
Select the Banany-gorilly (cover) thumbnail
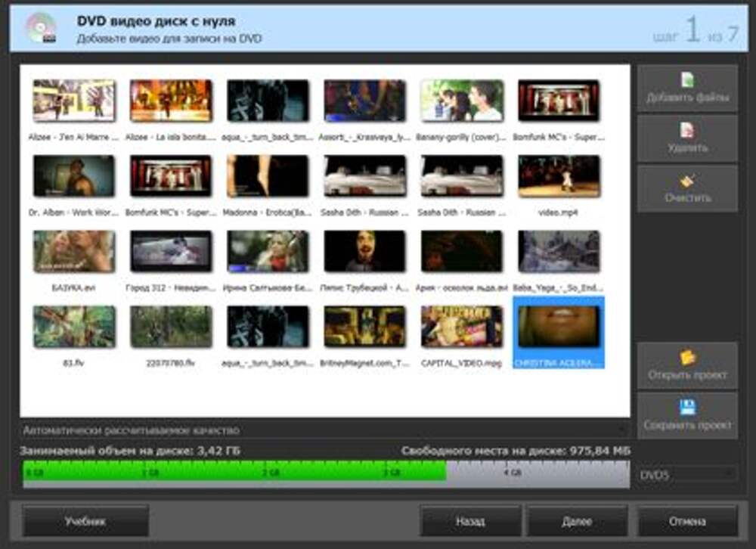[461, 101]
